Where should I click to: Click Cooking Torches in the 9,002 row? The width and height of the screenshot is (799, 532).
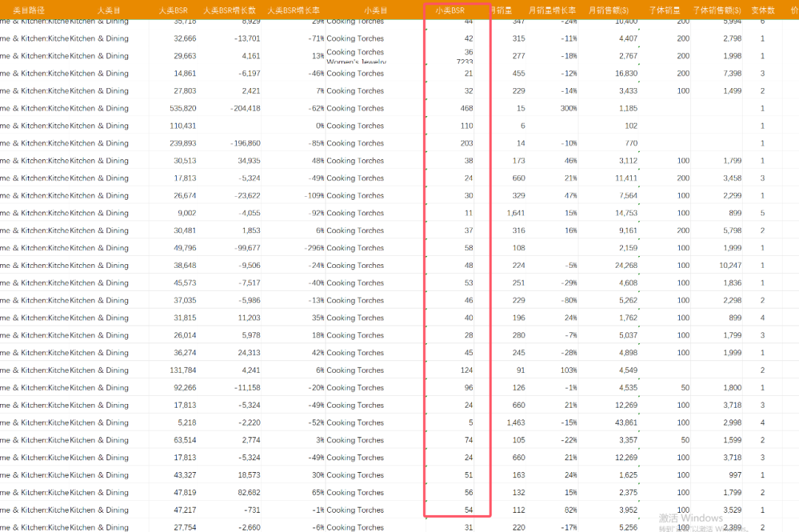pos(355,213)
